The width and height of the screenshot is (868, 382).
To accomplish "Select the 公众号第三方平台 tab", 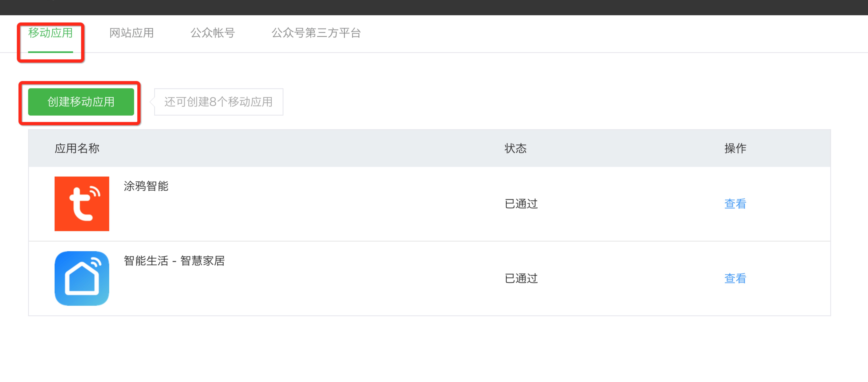I will (316, 33).
